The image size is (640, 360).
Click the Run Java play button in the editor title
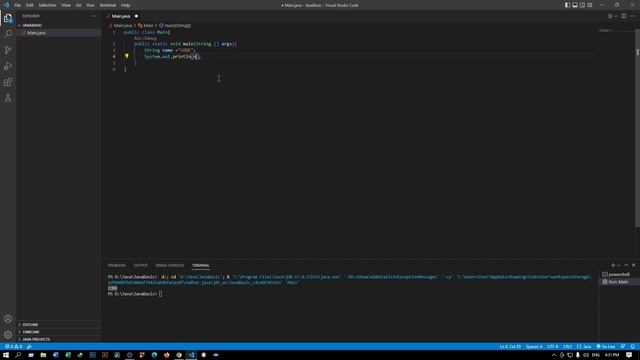[x=610, y=16]
